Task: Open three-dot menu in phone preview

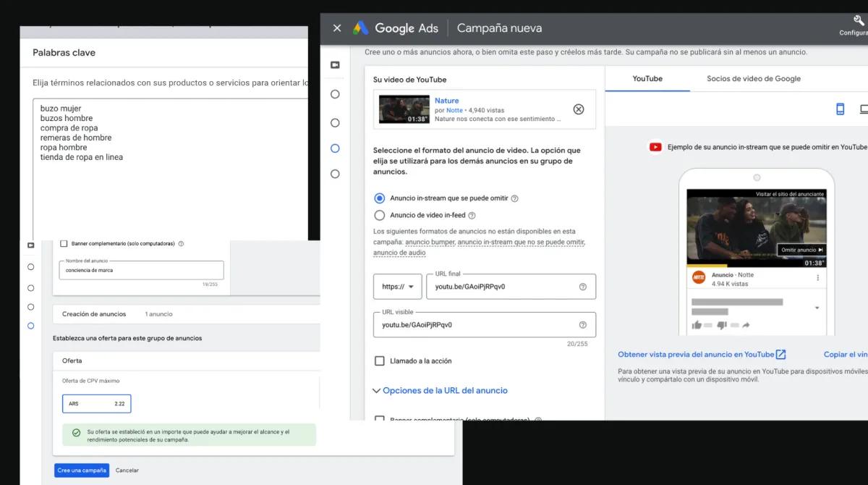Action: pyautogui.click(x=818, y=278)
